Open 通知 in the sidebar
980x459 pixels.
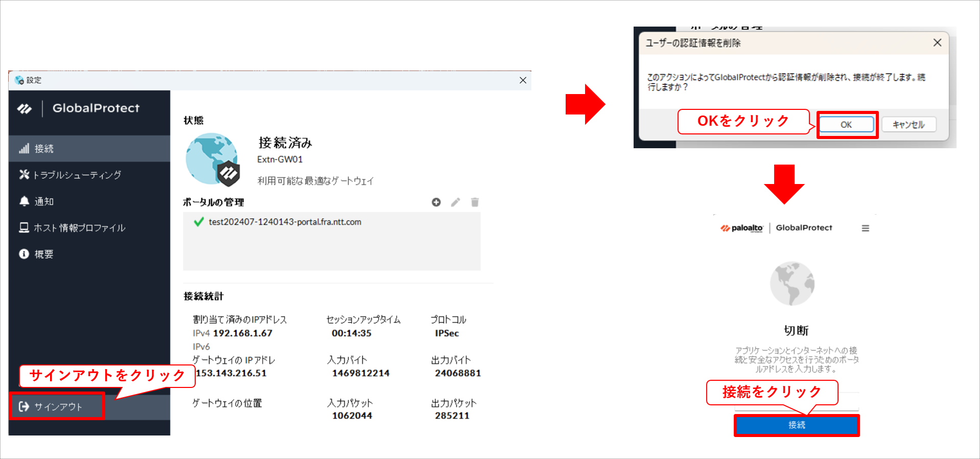(x=89, y=201)
